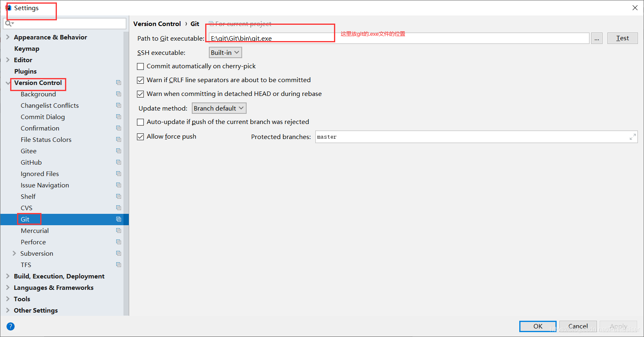
Task: Open the SSH executable Built-in dropdown
Action: point(226,52)
